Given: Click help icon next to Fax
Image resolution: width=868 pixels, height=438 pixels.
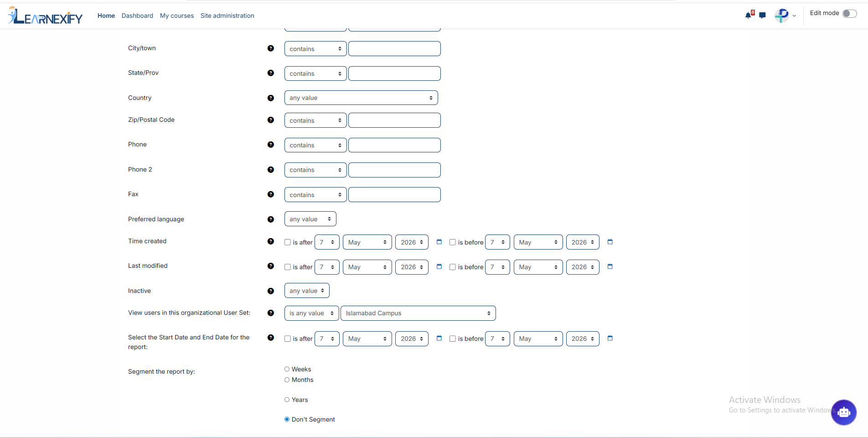Looking at the screenshot, I should (x=271, y=194).
